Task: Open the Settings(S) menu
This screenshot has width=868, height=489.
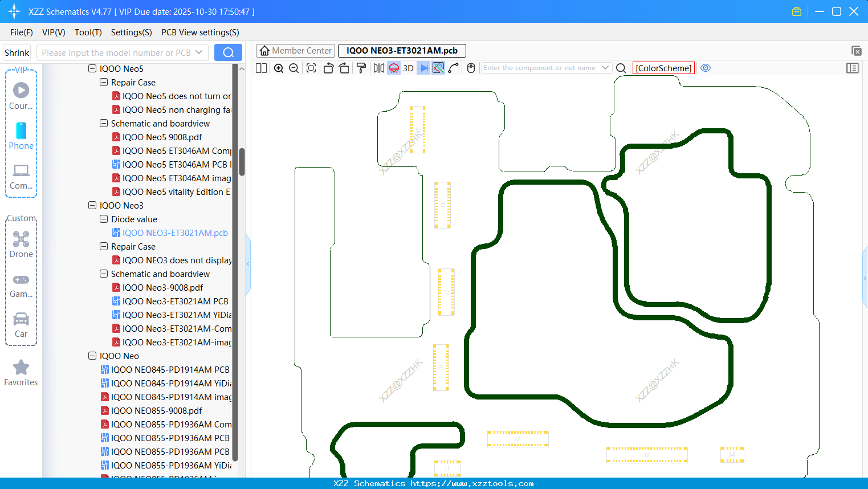Action: coord(132,32)
